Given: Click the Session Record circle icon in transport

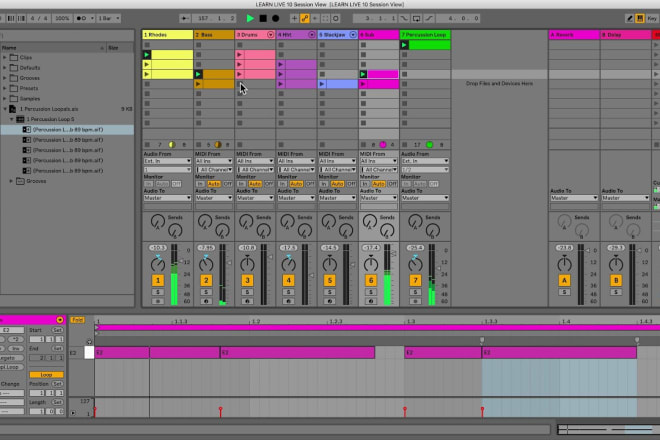Looking at the screenshot, I should pos(335,19).
